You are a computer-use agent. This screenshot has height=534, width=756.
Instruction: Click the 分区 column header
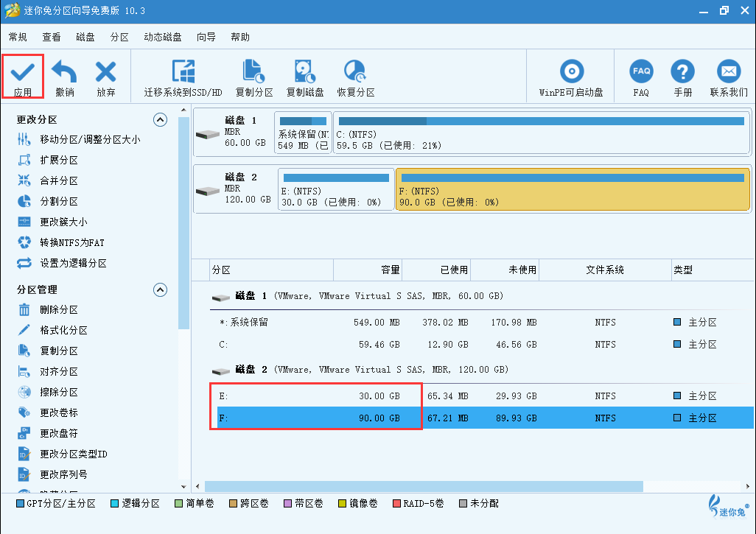coord(272,270)
